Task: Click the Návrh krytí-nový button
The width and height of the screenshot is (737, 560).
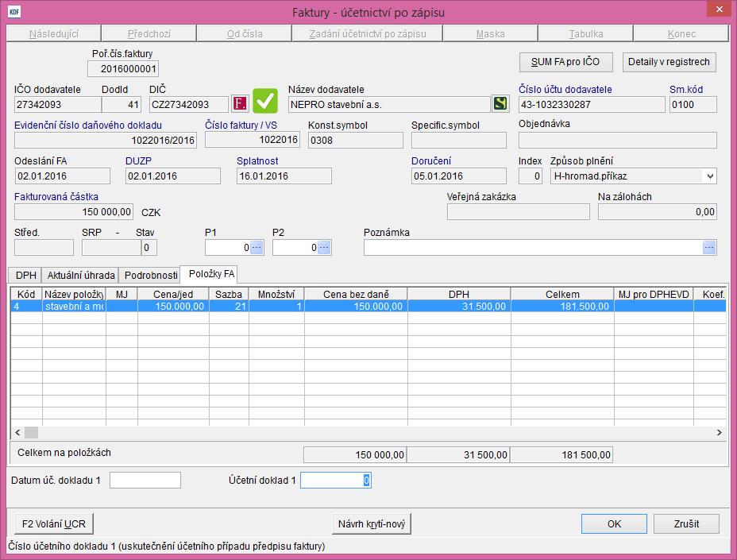Action: (372, 523)
